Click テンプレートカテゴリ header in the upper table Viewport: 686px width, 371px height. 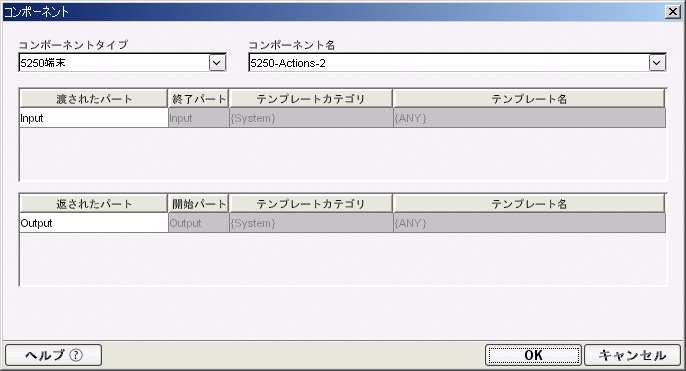tap(311, 99)
